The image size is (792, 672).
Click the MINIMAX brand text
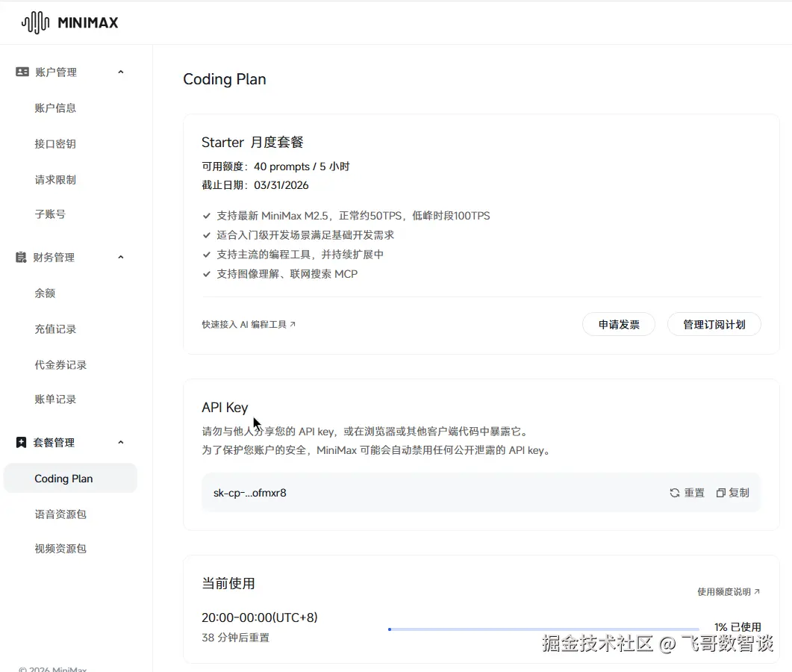pos(88,22)
